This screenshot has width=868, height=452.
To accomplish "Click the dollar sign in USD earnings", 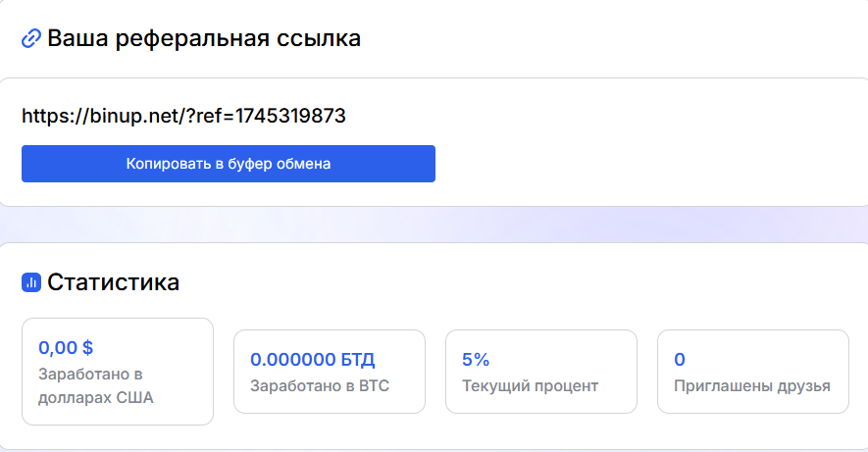I will [87, 347].
